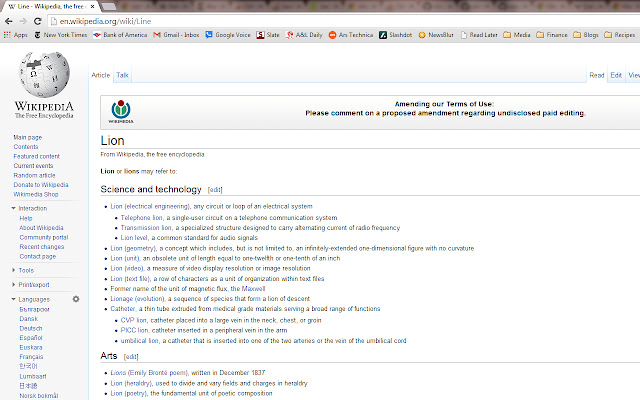The image size is (640, 400).
Task: Switch to the Article tab
Action: coord(100,75)
